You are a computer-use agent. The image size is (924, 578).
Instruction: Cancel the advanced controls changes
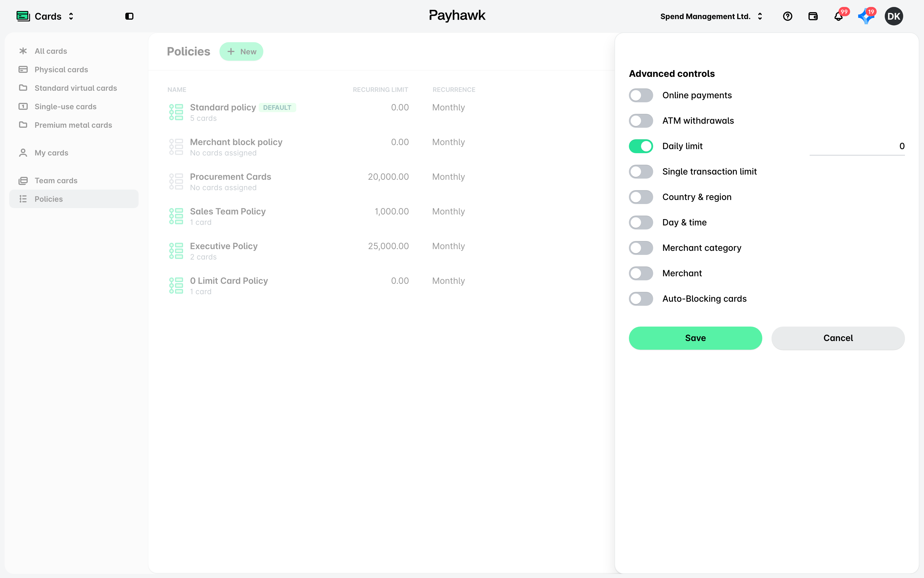pos(838,338)
